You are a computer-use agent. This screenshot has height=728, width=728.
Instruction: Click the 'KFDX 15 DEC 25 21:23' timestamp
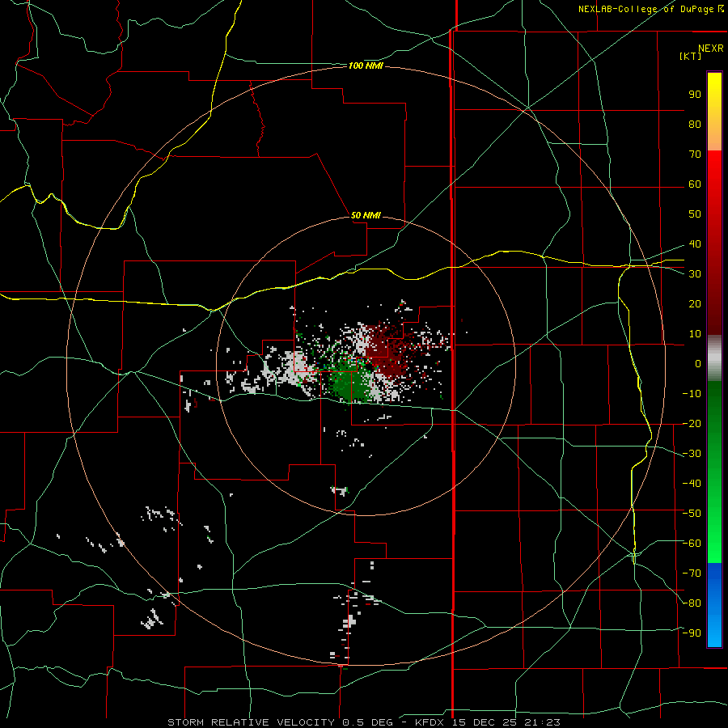[488, 722]
